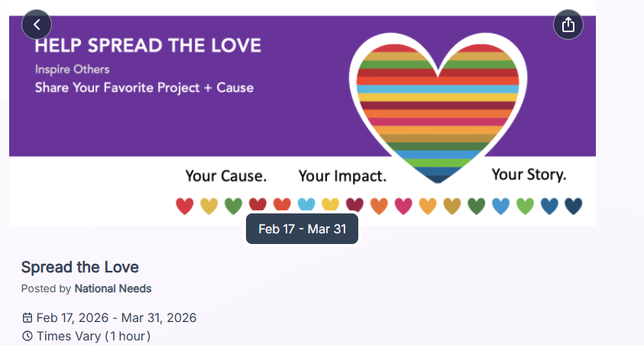
Task: Click the calendar icon beside the dates
Action: [28, 317]
